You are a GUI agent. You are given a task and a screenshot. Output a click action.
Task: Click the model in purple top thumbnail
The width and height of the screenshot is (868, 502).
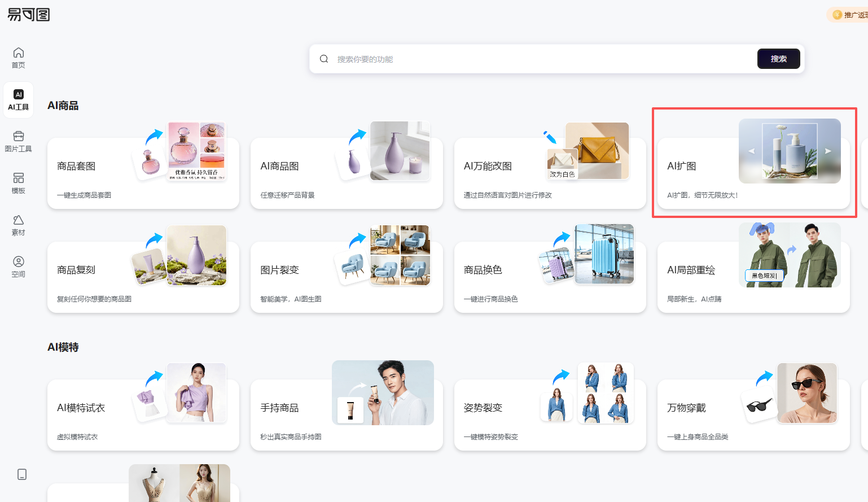tap(197, 393)
